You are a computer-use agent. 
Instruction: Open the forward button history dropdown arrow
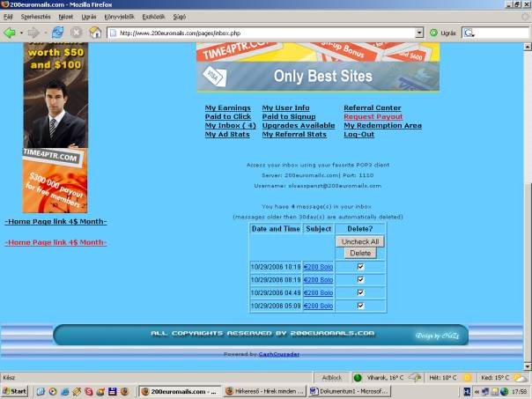coord(45,33)
